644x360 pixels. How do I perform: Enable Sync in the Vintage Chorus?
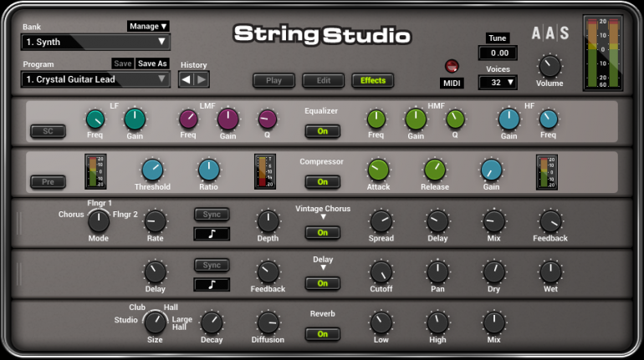(212, 215)
